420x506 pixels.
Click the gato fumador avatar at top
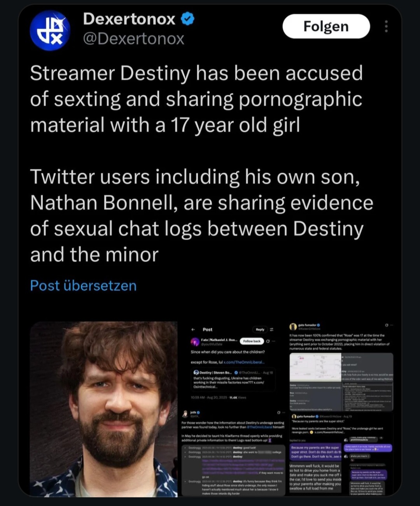pyautogui.click(x=294, y=327)
